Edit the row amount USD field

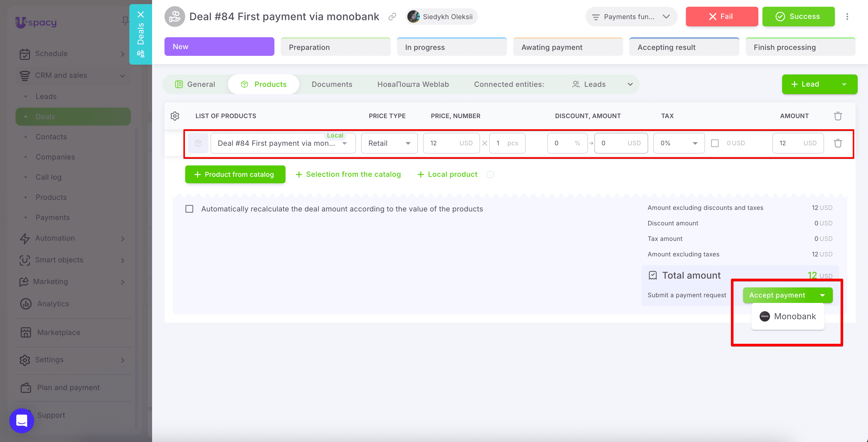click(x=798, y=143)
